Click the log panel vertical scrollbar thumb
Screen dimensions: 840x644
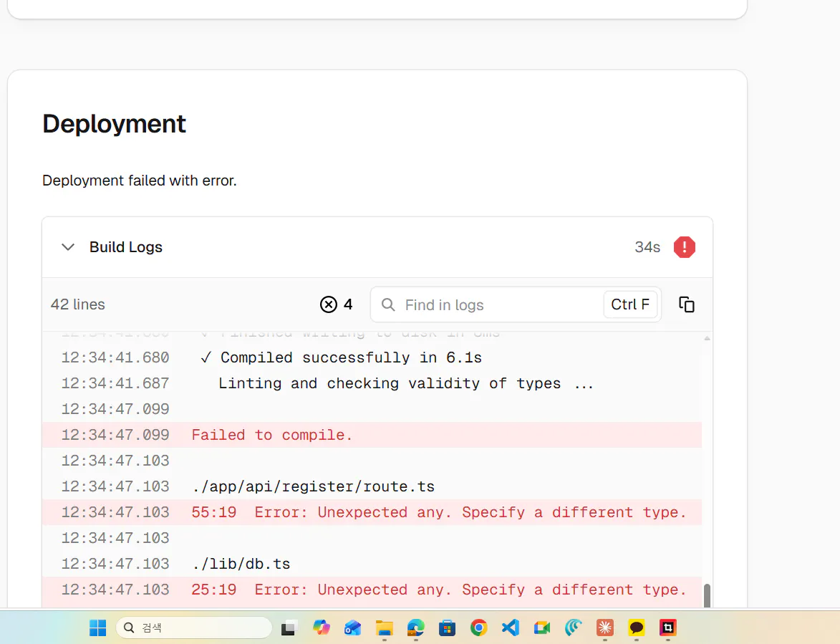tap(707, 595)
